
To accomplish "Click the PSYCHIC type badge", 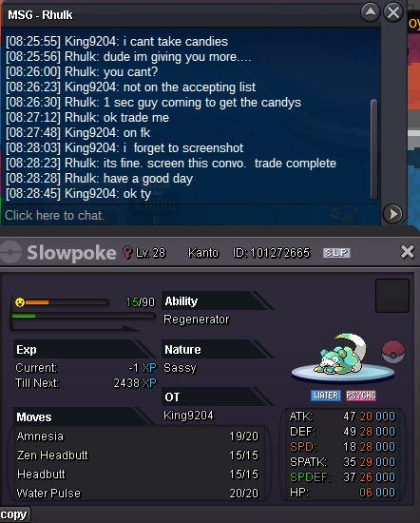I will tap(361, 396).
